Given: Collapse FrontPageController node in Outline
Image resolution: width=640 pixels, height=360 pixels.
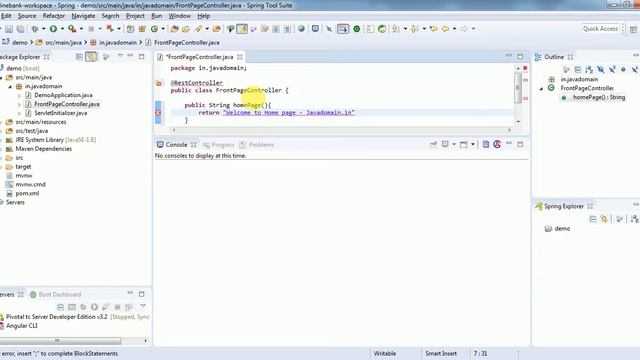Looking at the screenshot, I should [541, 89].
